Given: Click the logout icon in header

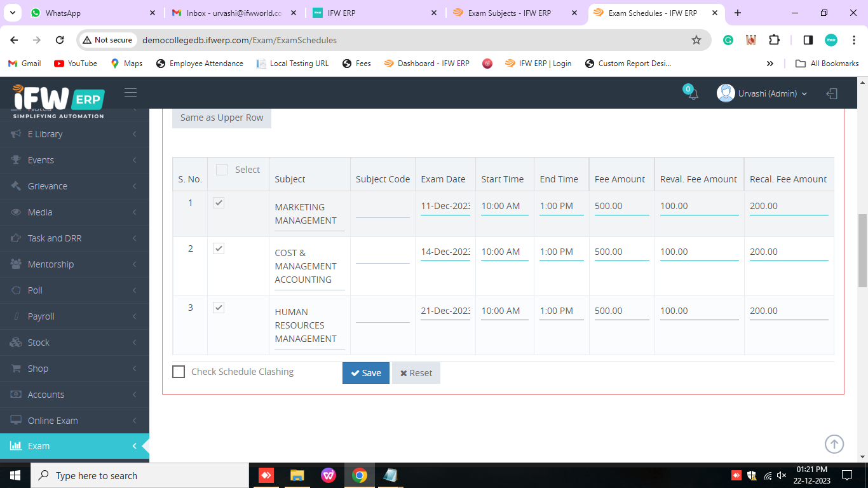Looking at the screenshot, I should [x=832, y=93].
